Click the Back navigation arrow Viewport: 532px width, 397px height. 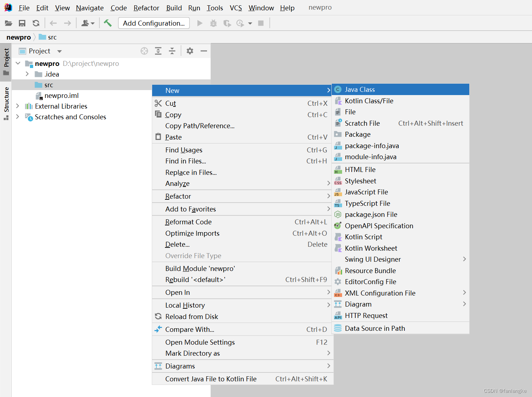pyautogui.click(x=53, y=23)
